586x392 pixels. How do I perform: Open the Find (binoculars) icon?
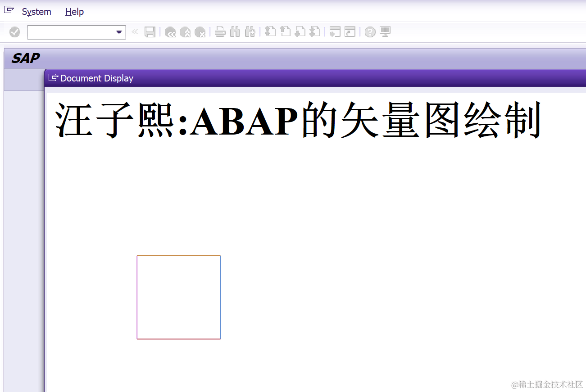(235, 32)
